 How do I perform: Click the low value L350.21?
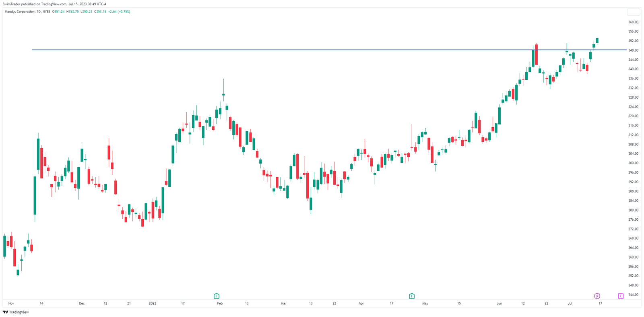click(x=87, y=12)
